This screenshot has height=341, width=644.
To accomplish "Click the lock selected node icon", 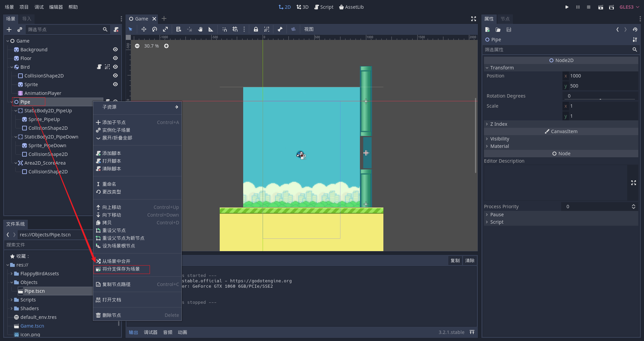I will [256, 29].
